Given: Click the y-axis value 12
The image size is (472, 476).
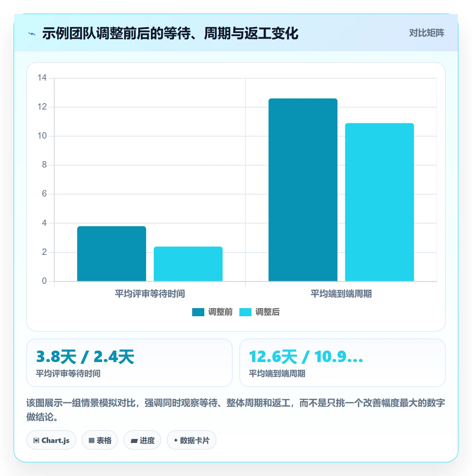Looking at the screenshot, I should [42, 107].
